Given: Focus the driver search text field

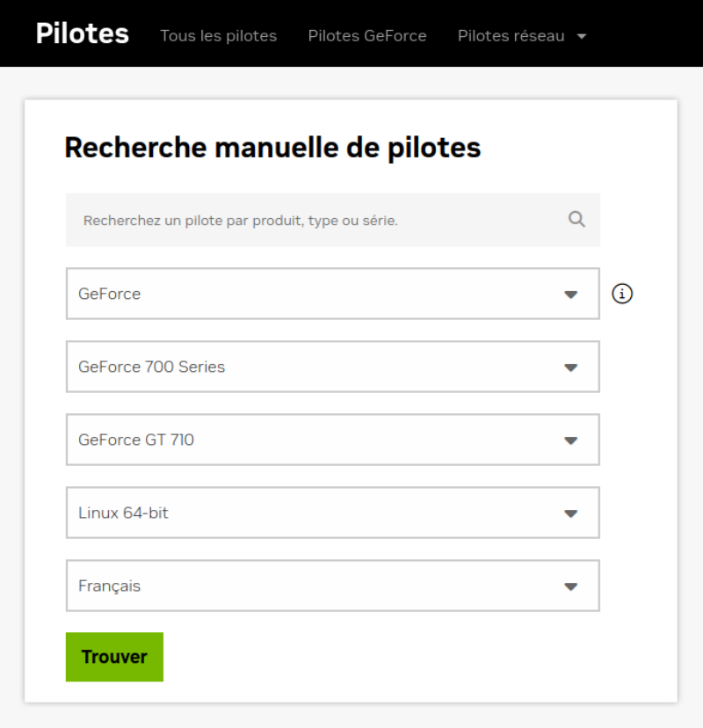Looking at the screenshot, I should click(x=316, y=221).
